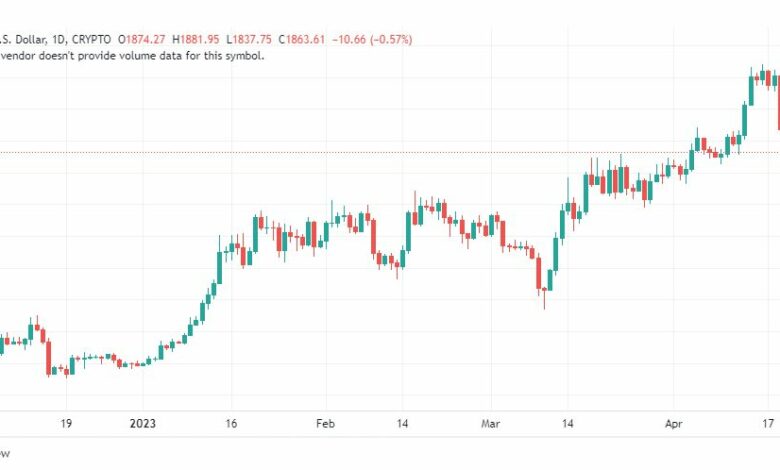This screenshot has height=470, width=780.
Task: Select the close value C1863.61
Action: tap(301, 39)
